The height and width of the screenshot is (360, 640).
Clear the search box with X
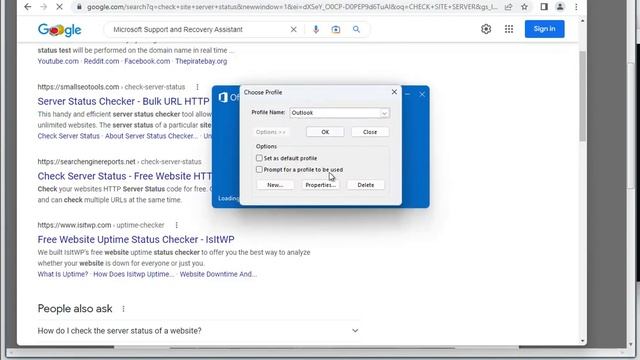[x=293, y=29]
